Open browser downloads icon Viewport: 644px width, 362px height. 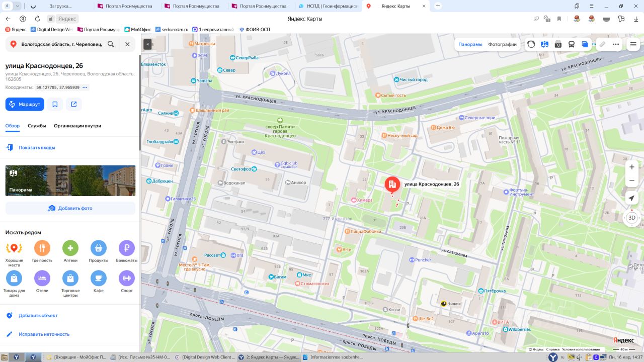[x=636, y=19]
